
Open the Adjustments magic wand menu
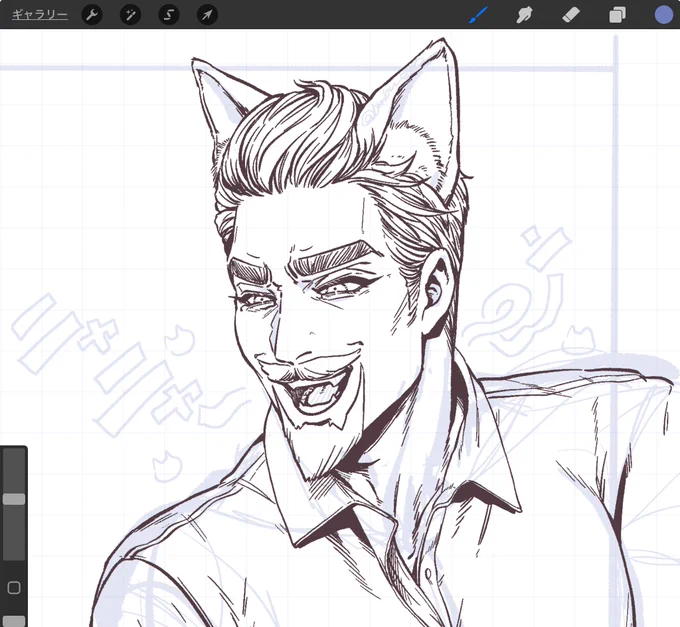[x=130, y=15]
